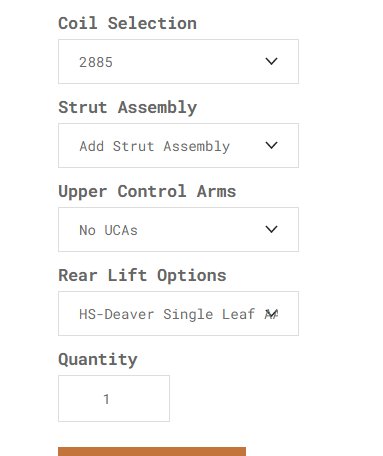Open the Coil Selection dropdown box
This screenshot has height=456, width=383.
(x=178, y=61)
